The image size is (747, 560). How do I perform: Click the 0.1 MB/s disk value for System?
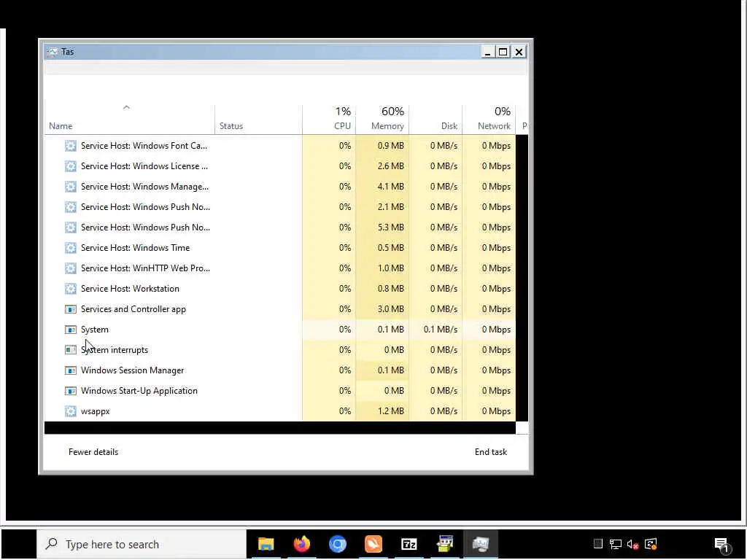click(x=440, y=330)
